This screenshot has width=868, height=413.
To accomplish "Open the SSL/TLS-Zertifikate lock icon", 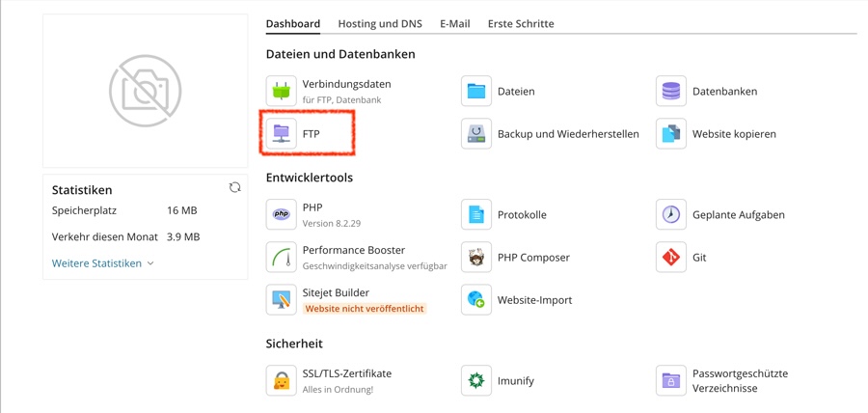I will pyautogui.click(x=282, y=380).
